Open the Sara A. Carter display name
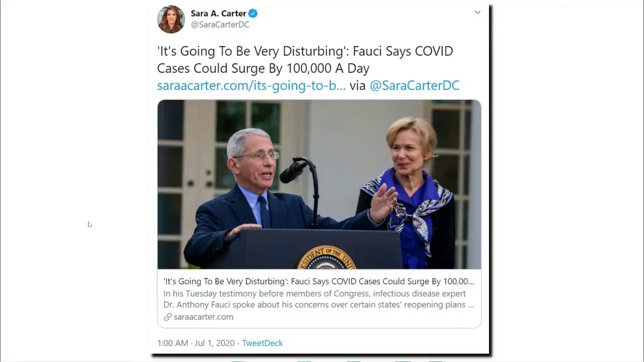 click(x=218, y=14)
